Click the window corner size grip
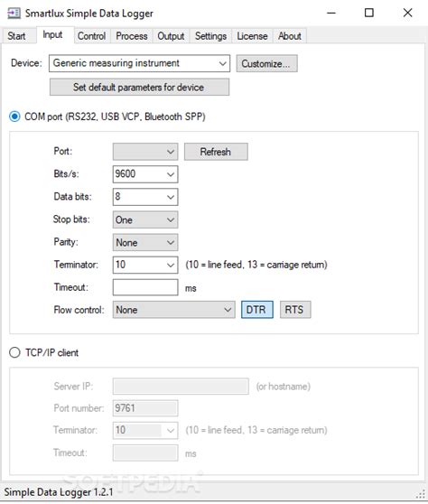The image size is (428, 504). [420, 495]
